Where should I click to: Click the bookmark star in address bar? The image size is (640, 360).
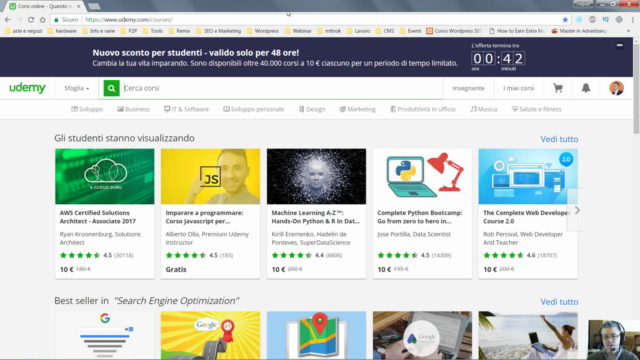click(x=565, y=20)
